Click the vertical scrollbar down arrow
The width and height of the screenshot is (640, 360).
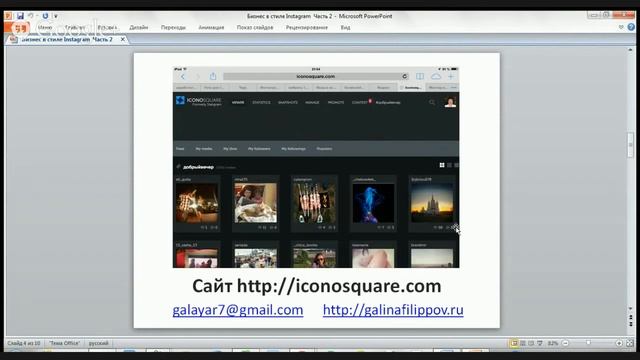tap(631, 309)
